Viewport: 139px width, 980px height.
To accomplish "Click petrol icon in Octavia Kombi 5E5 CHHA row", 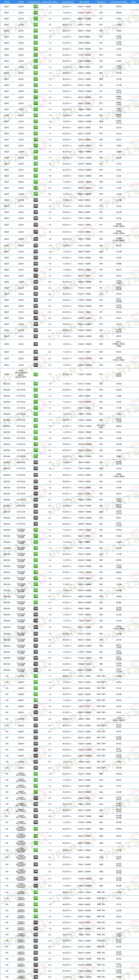I will [x=35, y=597].
